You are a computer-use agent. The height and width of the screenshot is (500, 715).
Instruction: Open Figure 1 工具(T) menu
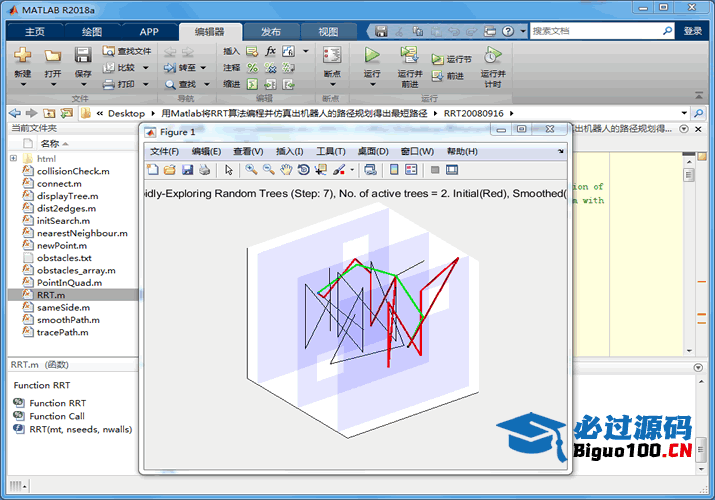[331, 151]
